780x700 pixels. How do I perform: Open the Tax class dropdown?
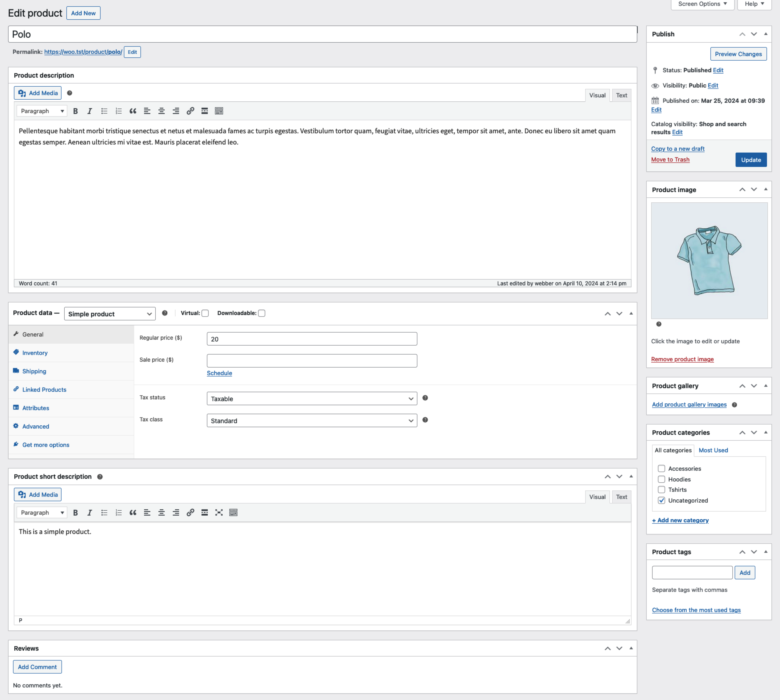pos(311,420)
